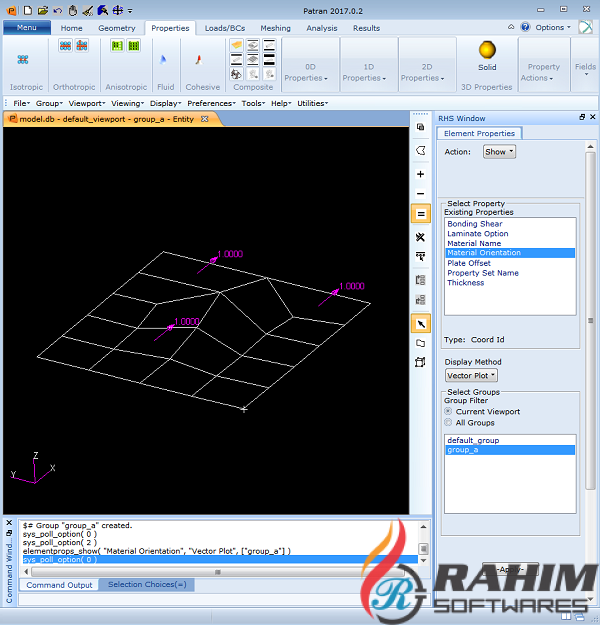This screenshot has width=600, height=625.
Task: Click the minus remove-selection icon
Action: (x=420, y=194)
